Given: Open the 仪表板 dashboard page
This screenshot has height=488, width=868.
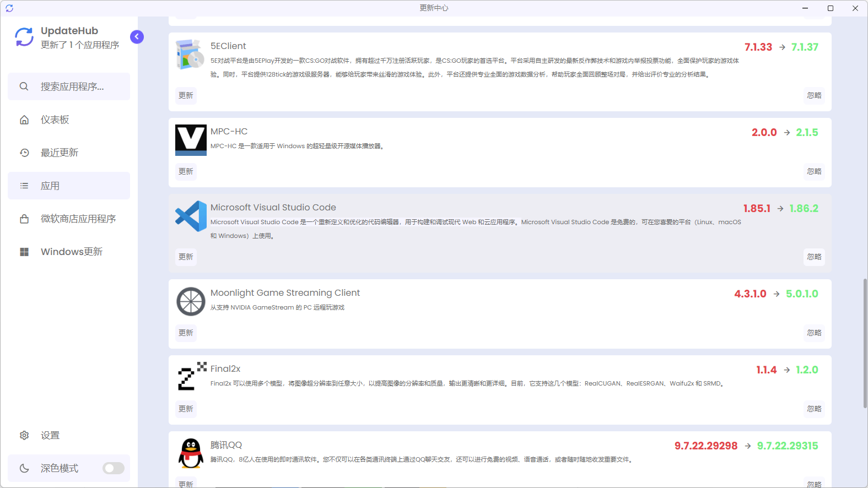Looking at the screenshot, I should pos(69,120).
